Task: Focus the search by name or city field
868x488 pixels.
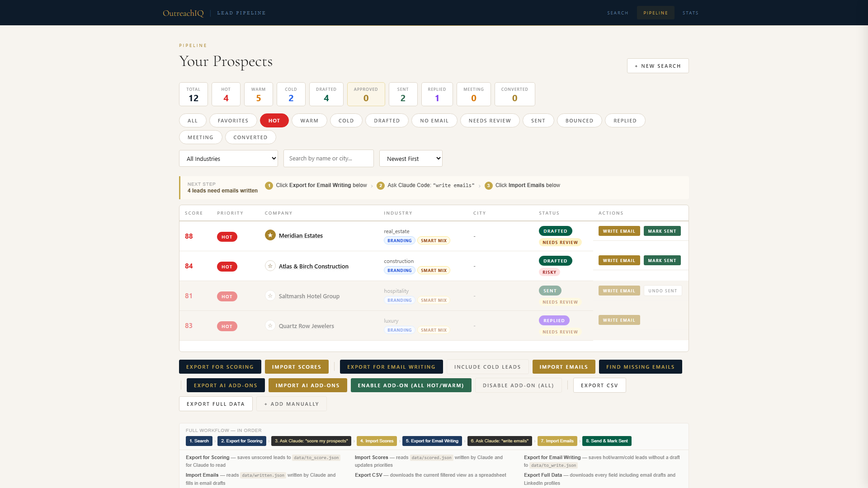Action: tap(328, 159)
